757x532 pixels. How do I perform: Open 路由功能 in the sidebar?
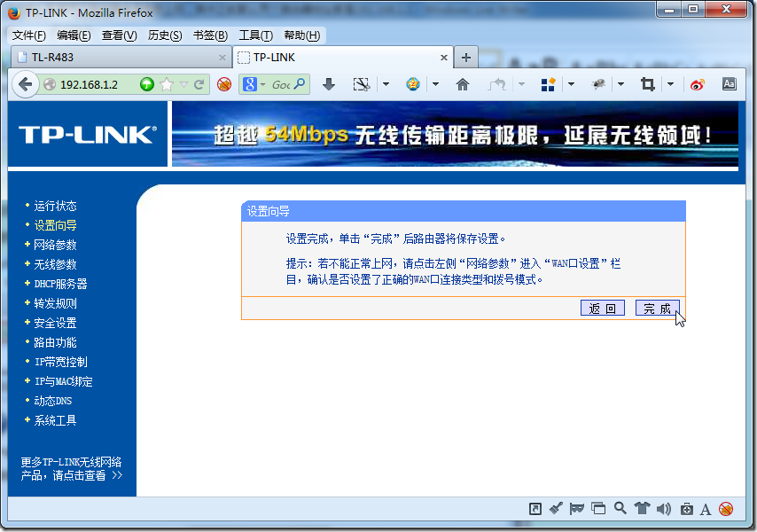pyautogui.click(x=55, y=342)
